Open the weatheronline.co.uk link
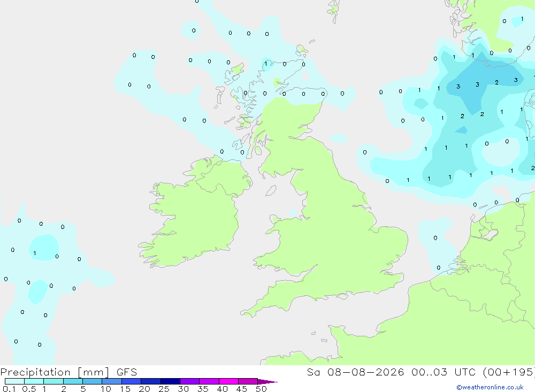This screenshot has height=392, width=535. [x=490, y=387]
